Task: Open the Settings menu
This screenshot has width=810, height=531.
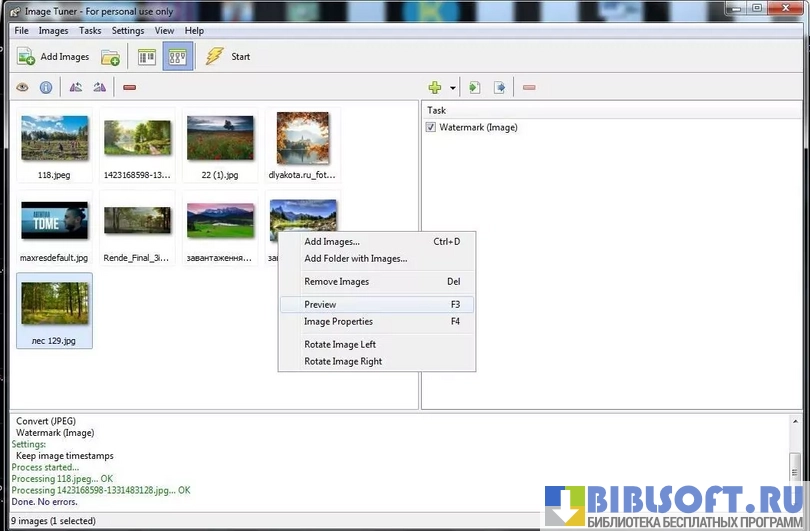Action: coord(128,31)
